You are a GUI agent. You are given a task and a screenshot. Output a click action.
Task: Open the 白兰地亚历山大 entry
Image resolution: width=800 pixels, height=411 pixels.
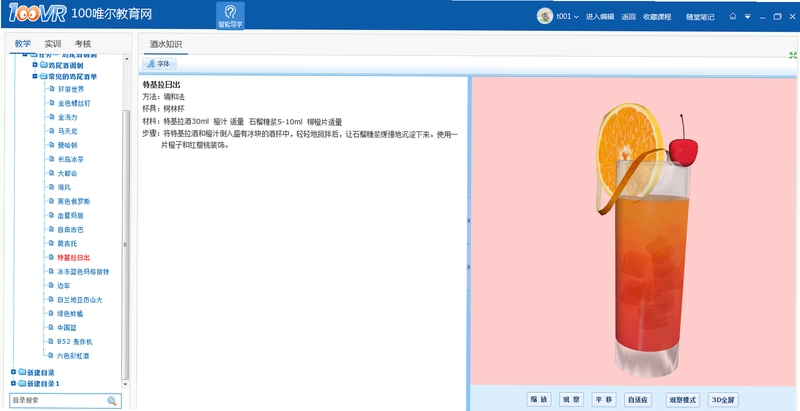click(x=80, y=300)
